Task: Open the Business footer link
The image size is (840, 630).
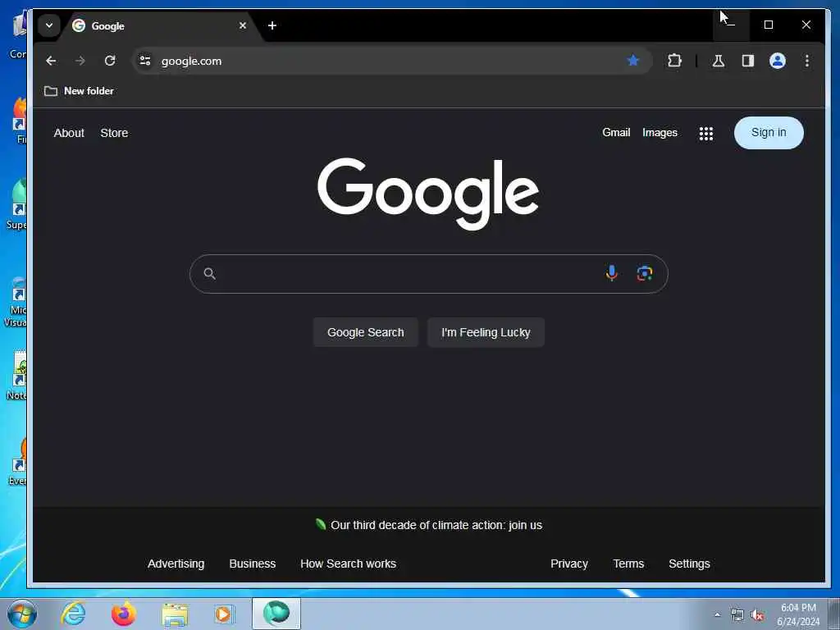Action: [253, 564]
